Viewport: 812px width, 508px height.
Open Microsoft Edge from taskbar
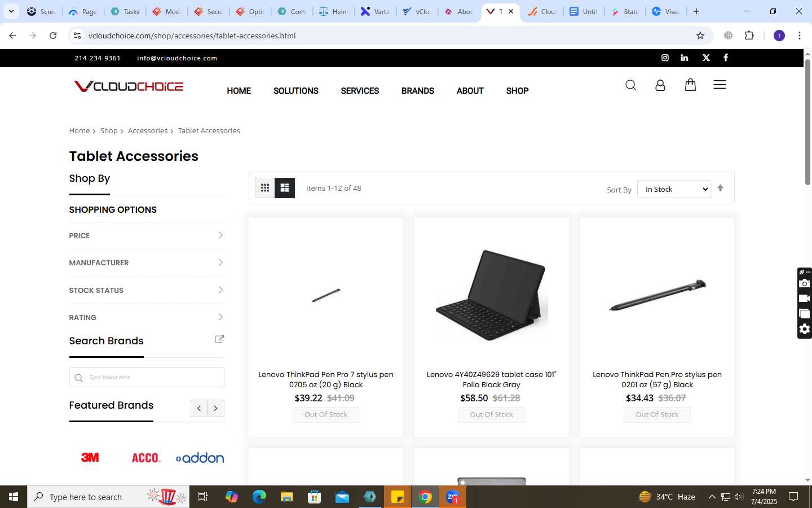[259, 497]
